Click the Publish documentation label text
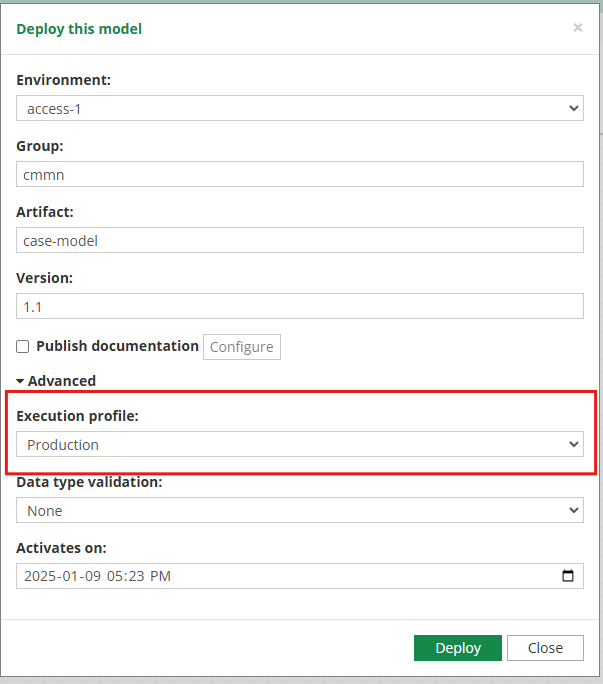This screenshot has width=603, height=684. pos(117,346)
